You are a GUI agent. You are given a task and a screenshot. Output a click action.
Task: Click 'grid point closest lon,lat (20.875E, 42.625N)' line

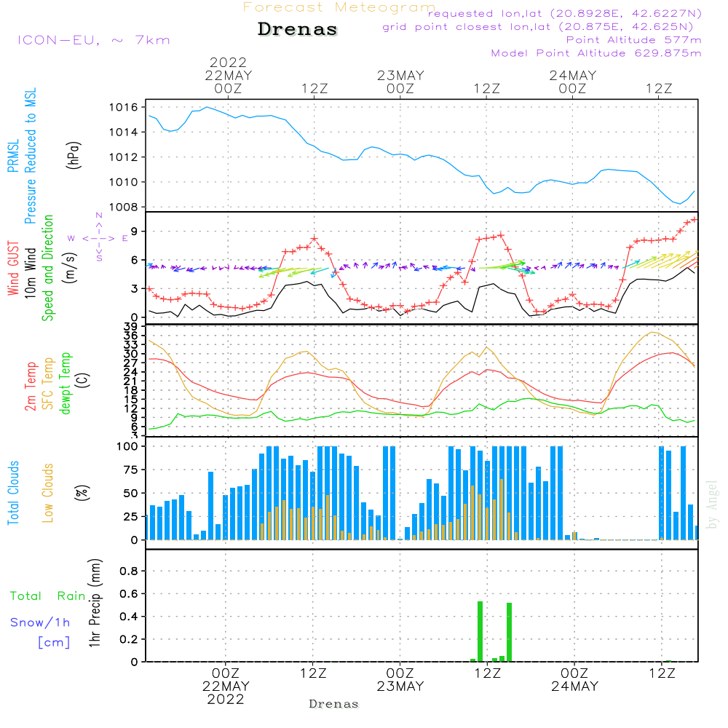tap(538, 27)
